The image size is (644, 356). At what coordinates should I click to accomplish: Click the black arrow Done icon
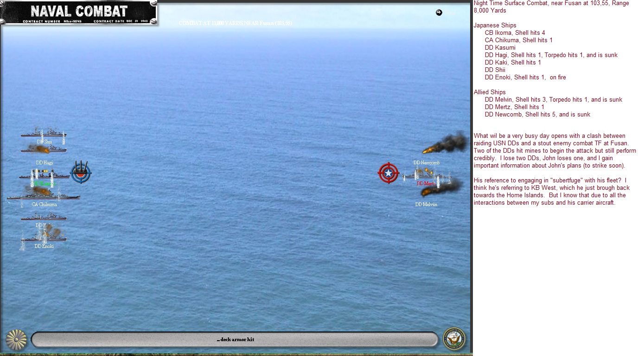click(439, 13)
